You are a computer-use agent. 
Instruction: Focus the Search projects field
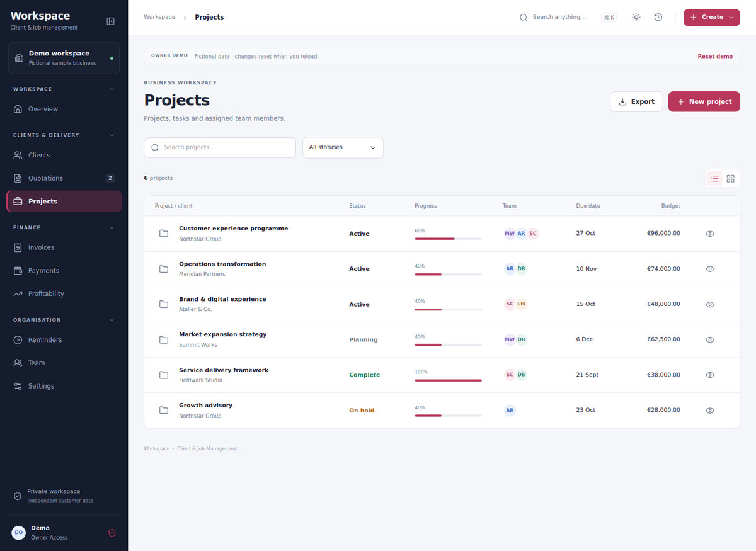coord(220,147)
